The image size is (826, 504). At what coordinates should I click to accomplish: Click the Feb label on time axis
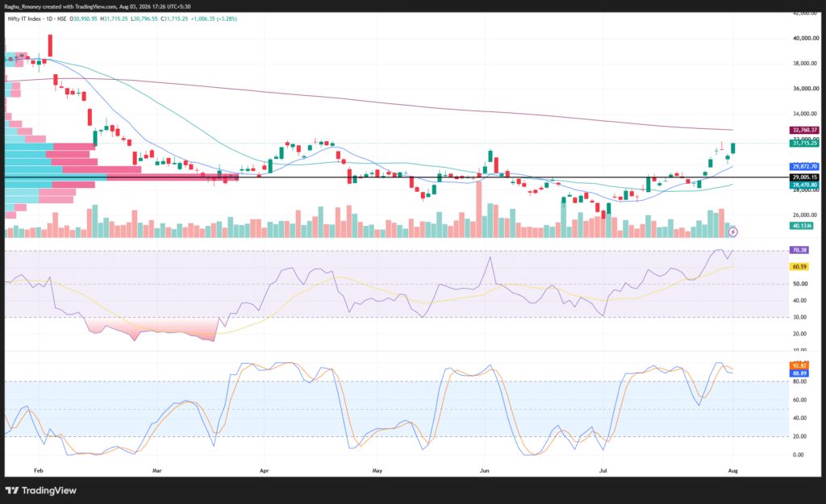pyautogui.click(x=39, y=471)
